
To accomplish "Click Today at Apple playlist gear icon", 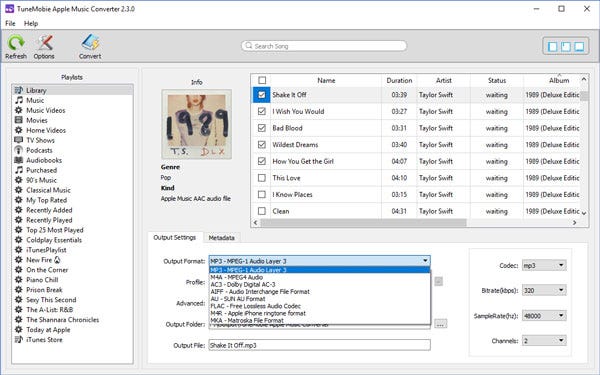I will [x=18, y=329].
